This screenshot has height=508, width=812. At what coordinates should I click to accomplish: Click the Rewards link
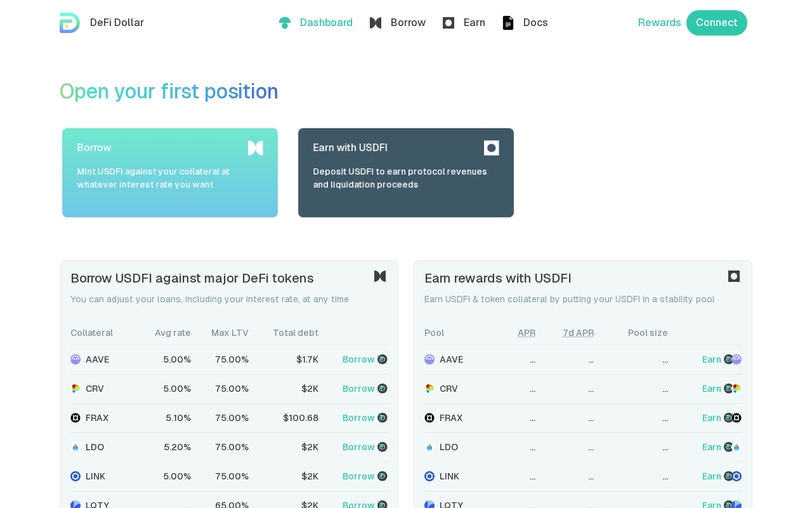coord(659,23)
